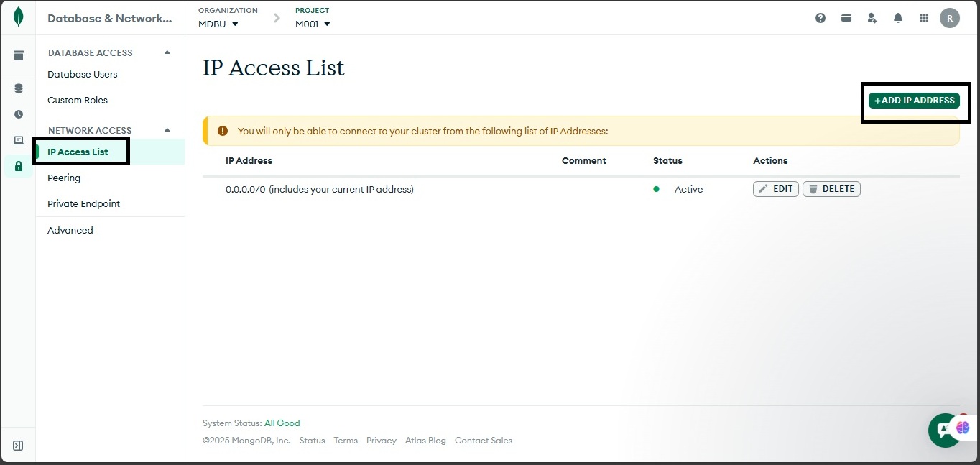
Task: Click the IP Address column header
Action: (x=249, y=160)
